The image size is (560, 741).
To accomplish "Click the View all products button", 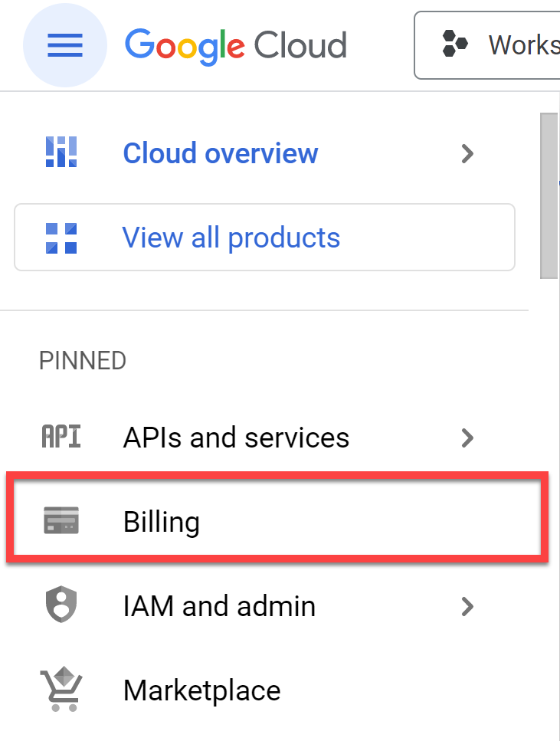I will point(264,238).
